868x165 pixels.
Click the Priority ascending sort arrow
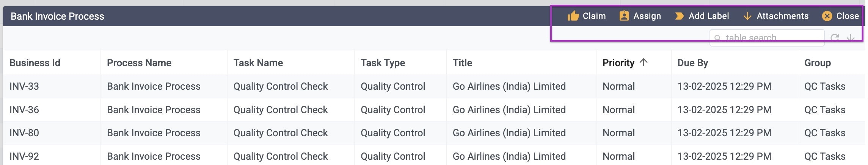tap(644, 62)
